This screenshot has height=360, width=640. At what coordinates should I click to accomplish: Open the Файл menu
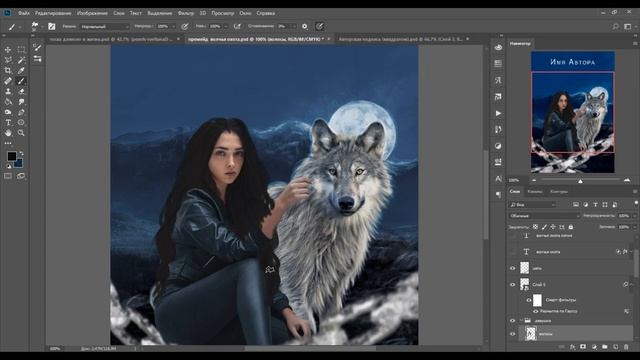[24, 13]
